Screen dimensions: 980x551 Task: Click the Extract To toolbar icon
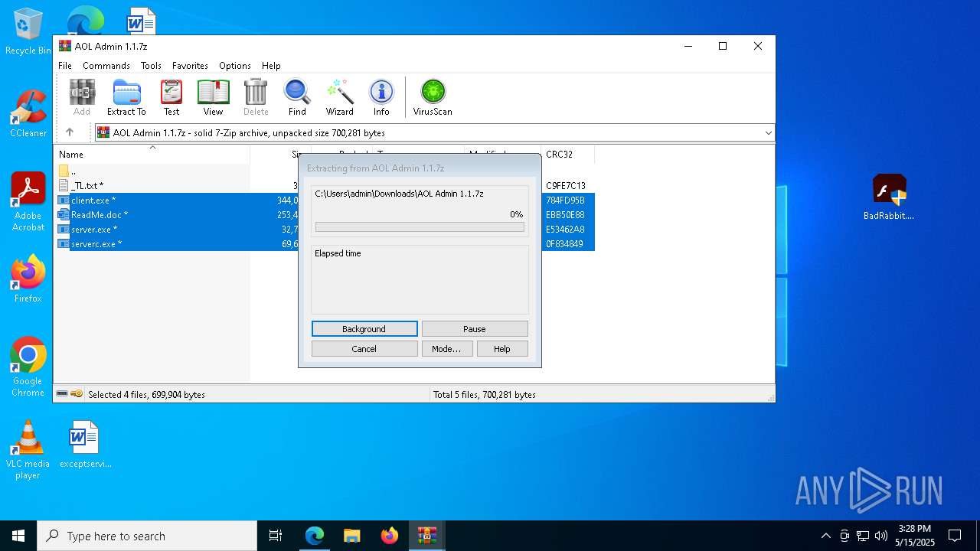click(126, 97)
